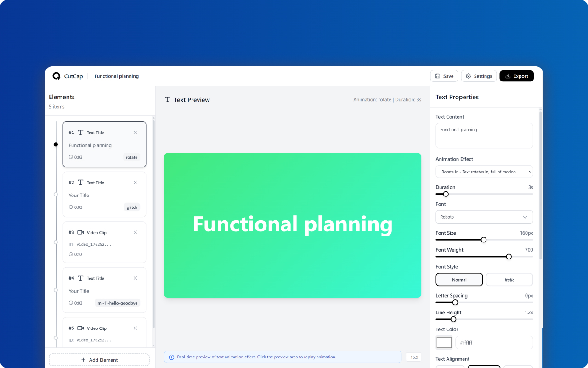The width and height of the screenshot is (588, 368).
Task: Open the Roboto font dropdown
Action: 484,217
